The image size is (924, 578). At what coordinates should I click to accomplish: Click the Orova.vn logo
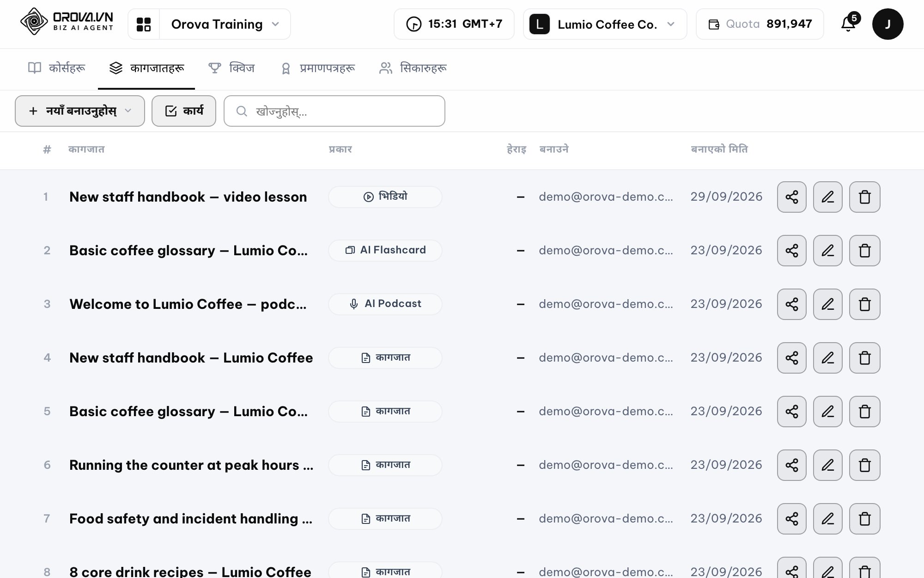click(x=67, y=22)
